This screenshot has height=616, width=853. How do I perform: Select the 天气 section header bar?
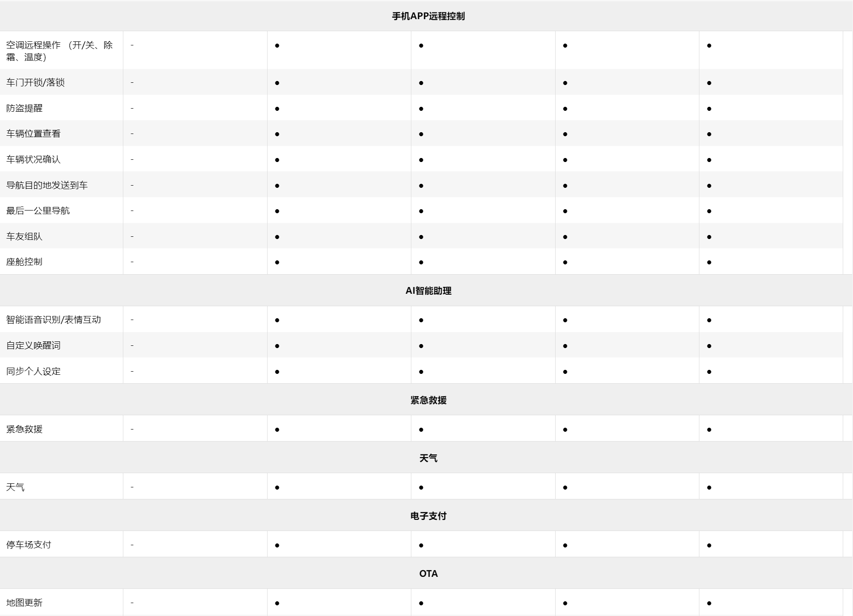428,458
